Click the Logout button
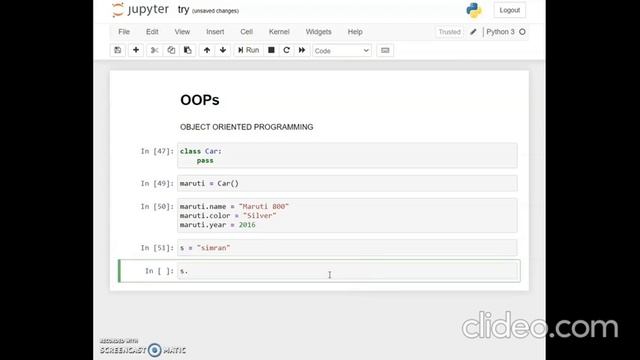The width and height of the screenshot is (640, 360). click(510, 10)
